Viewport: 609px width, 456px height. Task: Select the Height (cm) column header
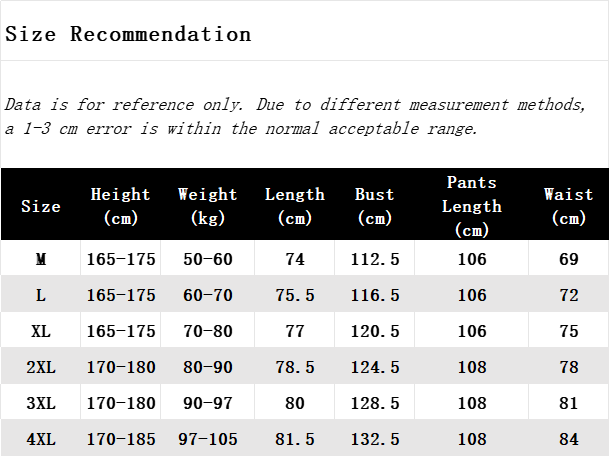(x=120, y=206)
